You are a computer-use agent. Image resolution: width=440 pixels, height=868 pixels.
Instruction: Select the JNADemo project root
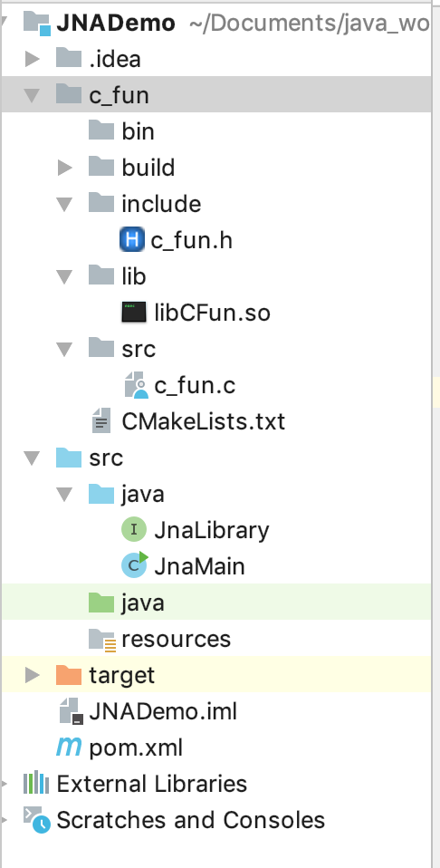(x=99, y=23)
